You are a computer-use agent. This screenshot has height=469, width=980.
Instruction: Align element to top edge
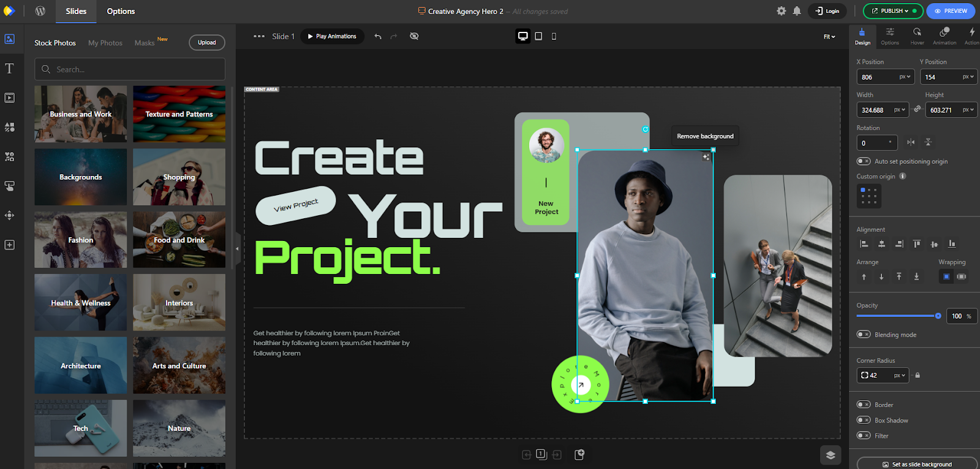[x=917, y=244]
